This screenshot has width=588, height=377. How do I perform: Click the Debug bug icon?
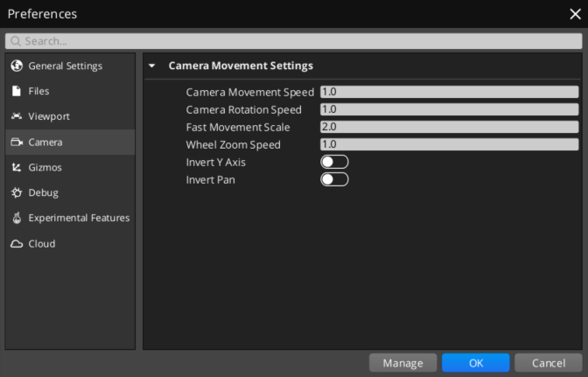tap(17, 192)
